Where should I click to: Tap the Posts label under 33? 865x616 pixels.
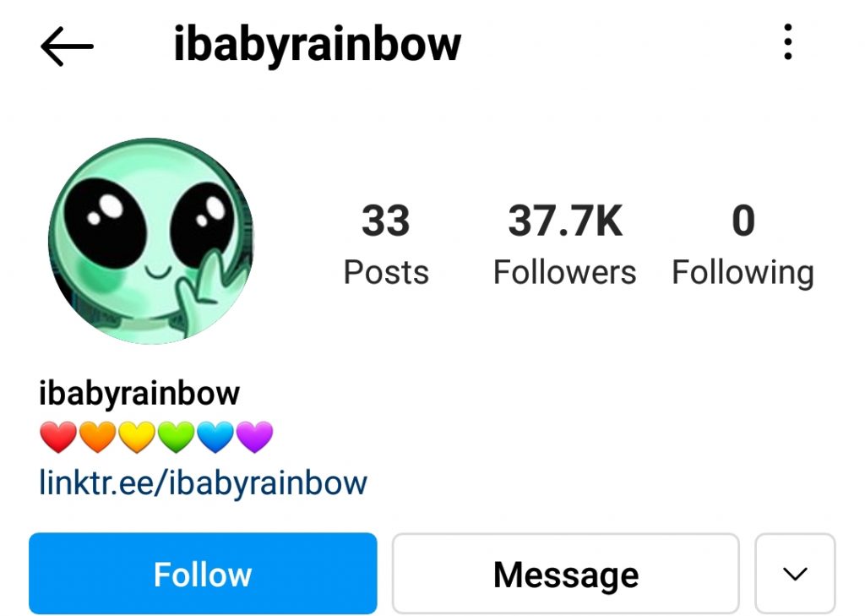[x=386, y=272]
